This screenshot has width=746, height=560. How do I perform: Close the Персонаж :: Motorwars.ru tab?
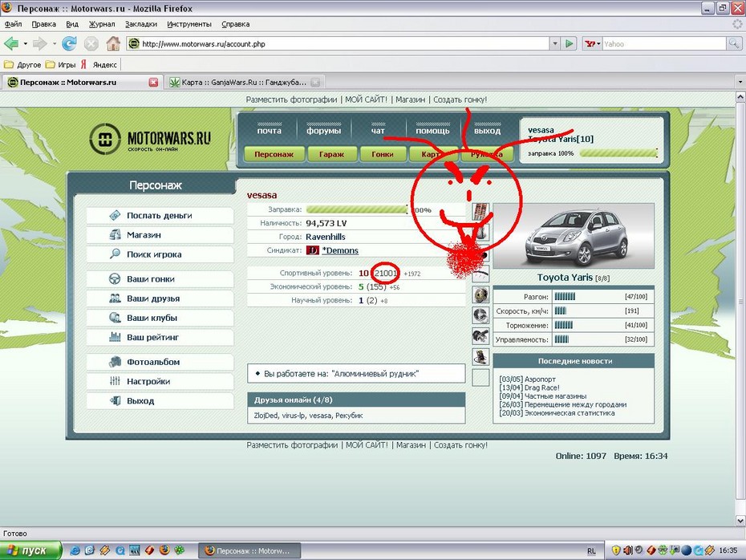tap(153, 83)
